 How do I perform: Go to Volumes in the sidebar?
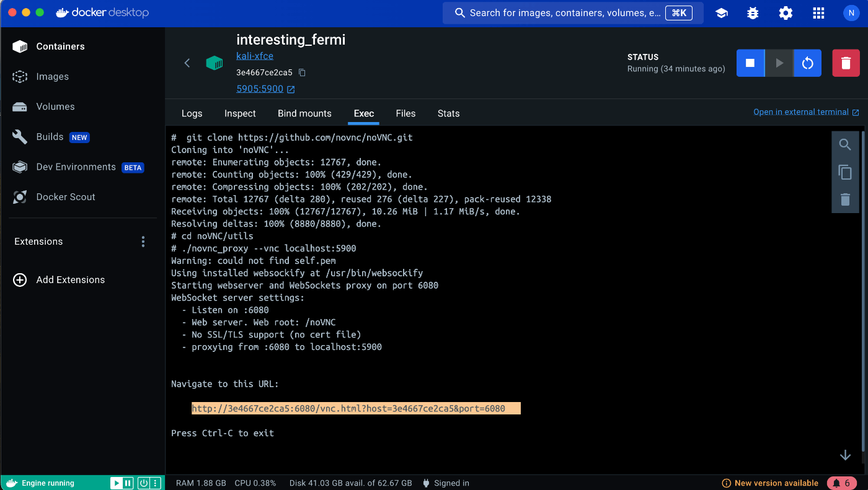coord(43,107)
